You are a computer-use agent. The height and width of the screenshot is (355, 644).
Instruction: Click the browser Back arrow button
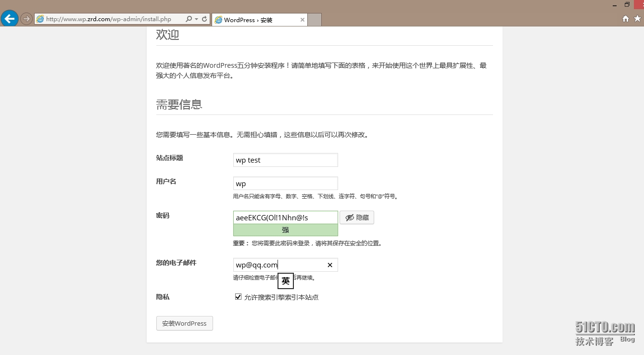[x=10, y=19]
